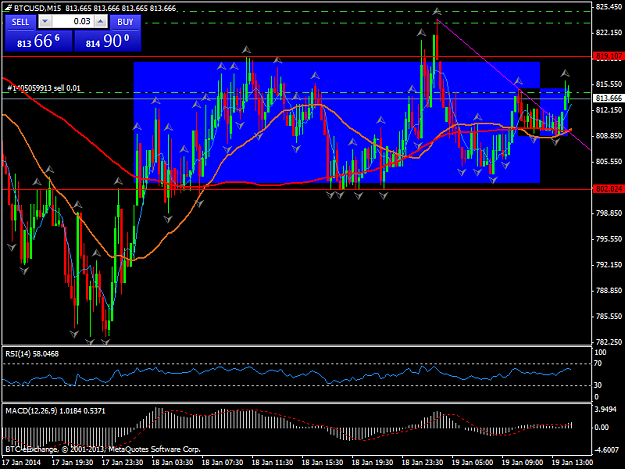Click the 825.450 price scale value
The width and height of the screenshot is (625, 469).
click(x=609, y=7)
